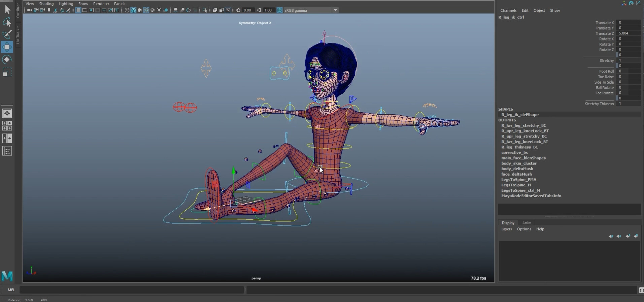Image resolution: width=644 pixels, height=302 pixels.
Task: Enable wireframe display mode
Action: coord(127,10)
